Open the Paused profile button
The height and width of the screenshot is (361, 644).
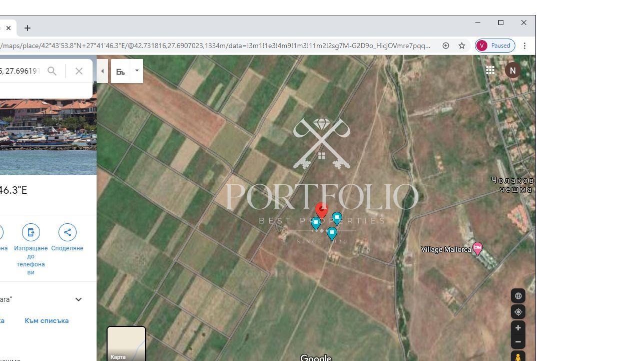tap(495, 46)
